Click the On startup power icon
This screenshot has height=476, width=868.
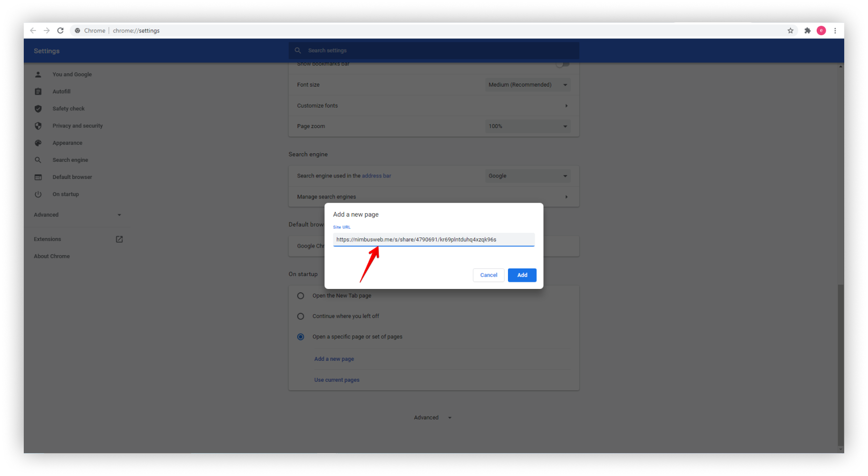pos(38,194)
